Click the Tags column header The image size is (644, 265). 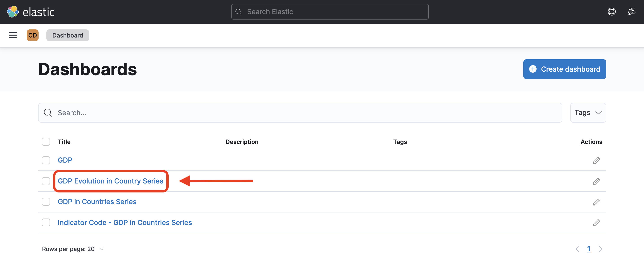(x=400, y=142)
